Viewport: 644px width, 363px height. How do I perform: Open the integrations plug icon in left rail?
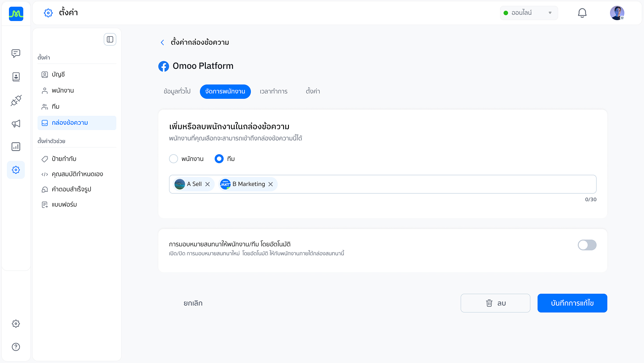[16, 100]
